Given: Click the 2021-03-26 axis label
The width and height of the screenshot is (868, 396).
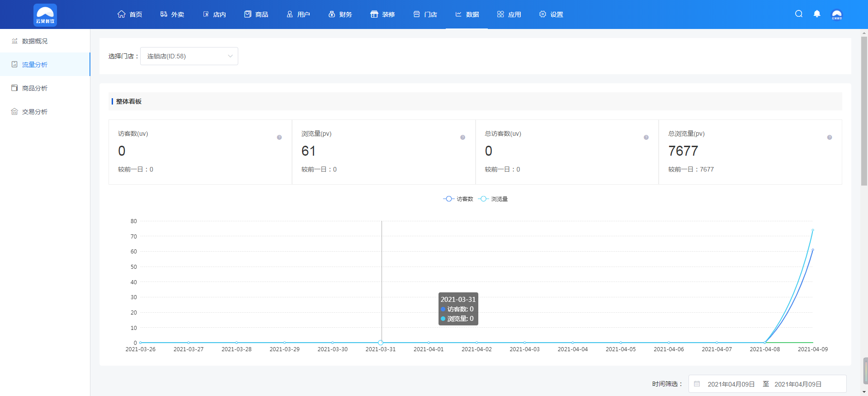Looking at the screenshot, I should [140, 349].
